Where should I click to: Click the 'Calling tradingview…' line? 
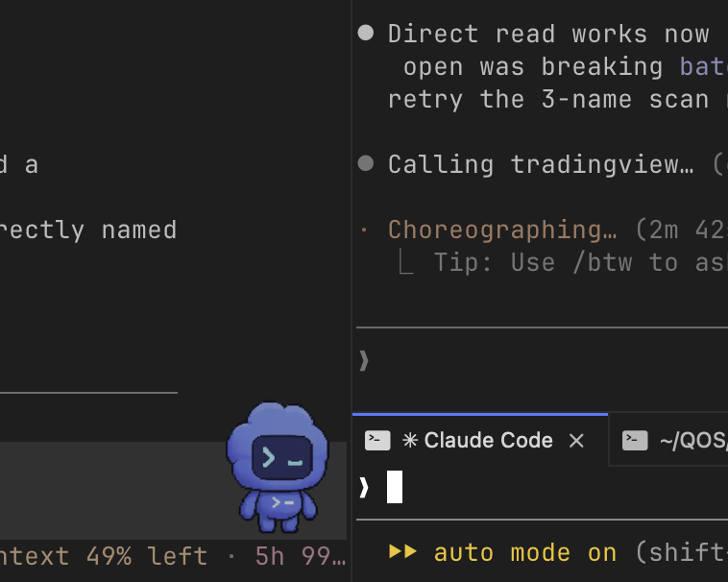(541, 164)
